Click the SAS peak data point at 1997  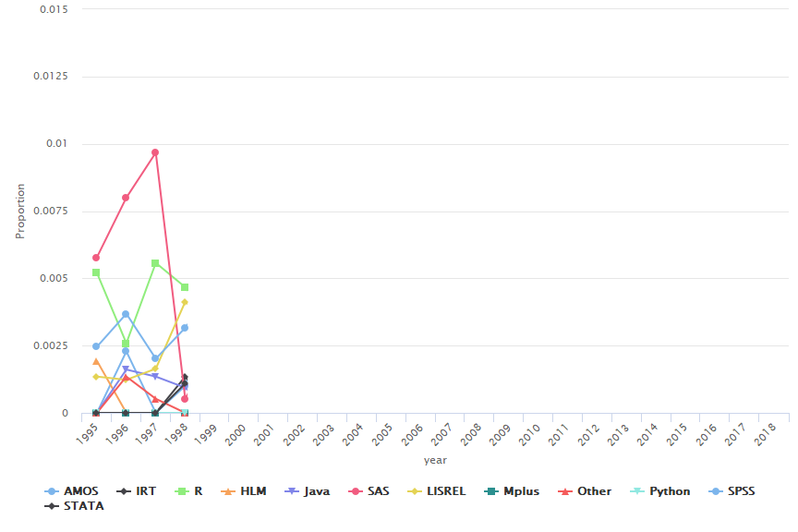[155, 152]
